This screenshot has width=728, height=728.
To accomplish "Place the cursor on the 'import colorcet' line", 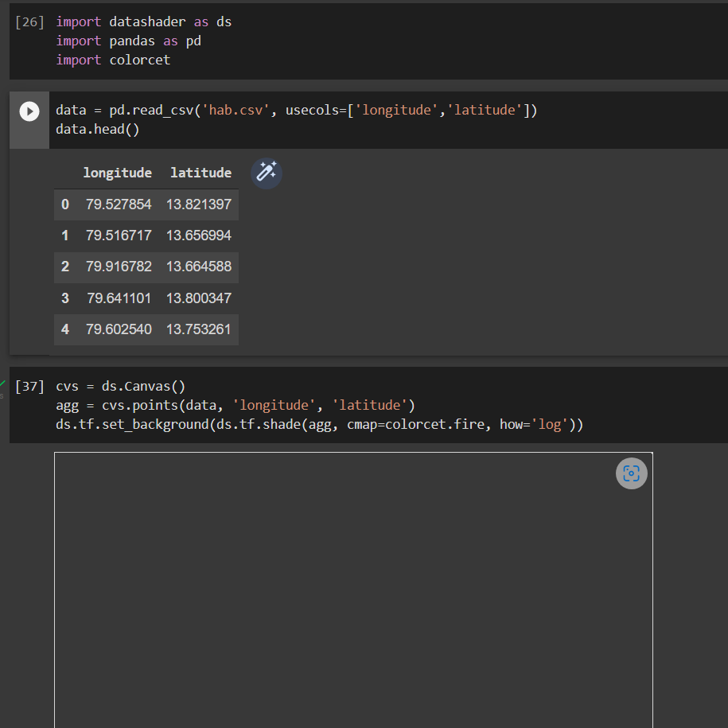I will (113, 60).
